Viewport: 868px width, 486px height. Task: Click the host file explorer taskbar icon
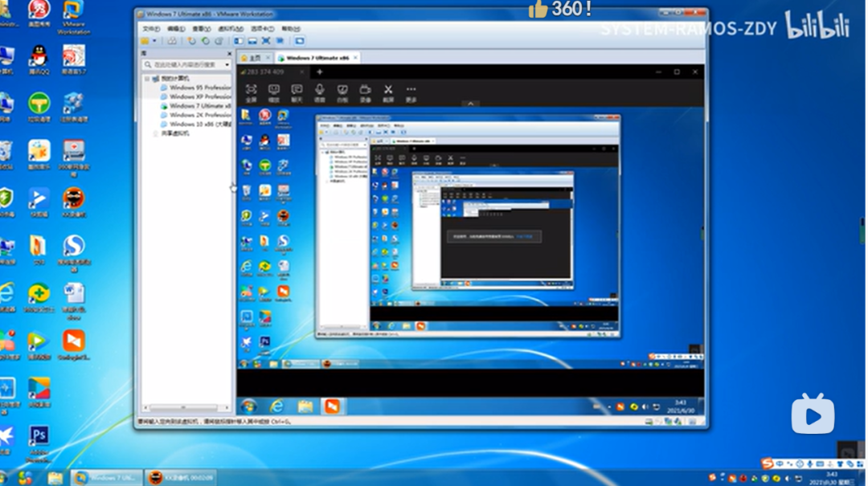click(x=55, y=478)
